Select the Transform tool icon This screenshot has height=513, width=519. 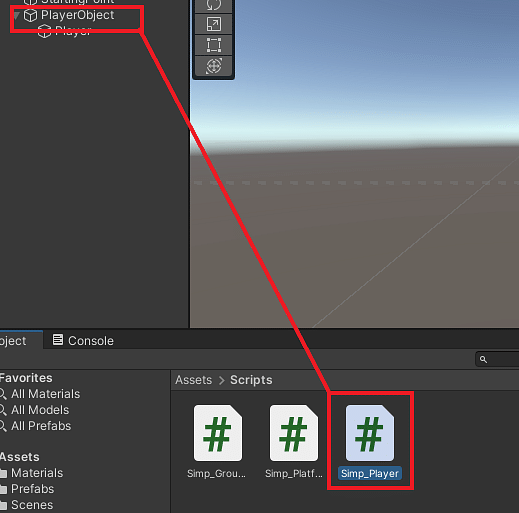[214, 66]
